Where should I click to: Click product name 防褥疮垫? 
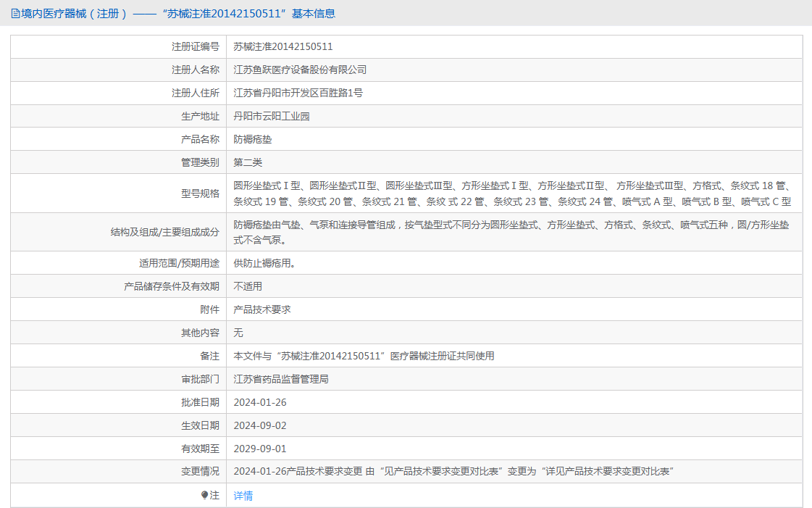(x=253, y=139)
